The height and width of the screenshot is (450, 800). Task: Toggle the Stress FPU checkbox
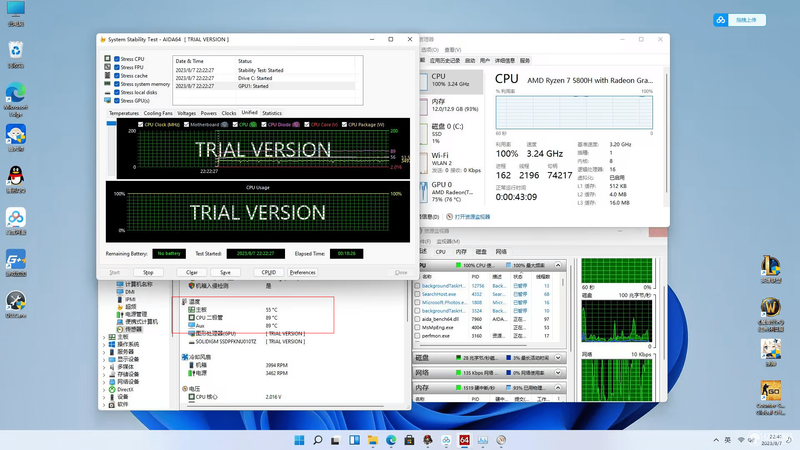pos(117,67)
